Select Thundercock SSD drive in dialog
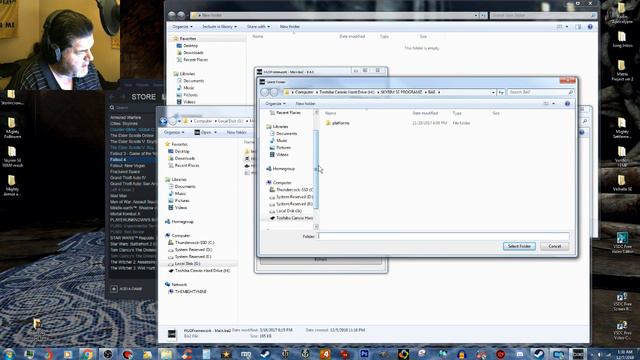 point(294,190)
